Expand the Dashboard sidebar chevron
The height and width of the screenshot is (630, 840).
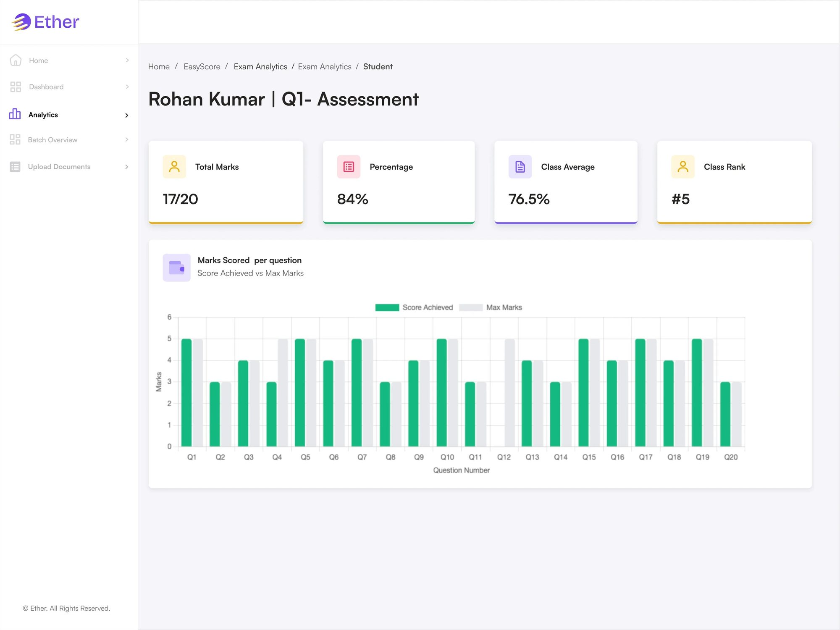[127, 87]
